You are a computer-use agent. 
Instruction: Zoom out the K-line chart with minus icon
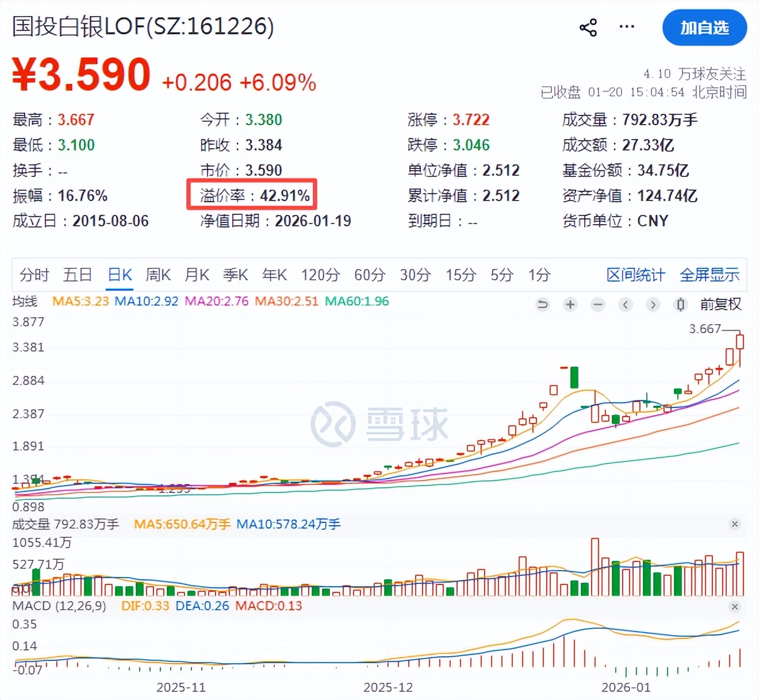click(x=598, y=305)
